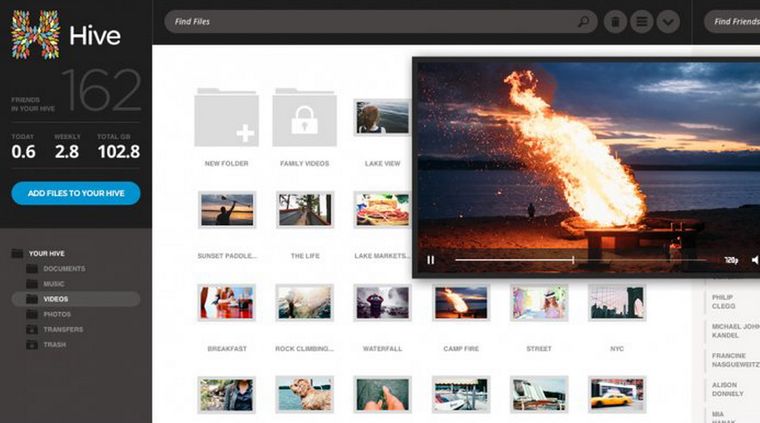The width and height of the screenshot is (760, 423).
Task: Change the 720p video quality setting
Action: (731, 260)
